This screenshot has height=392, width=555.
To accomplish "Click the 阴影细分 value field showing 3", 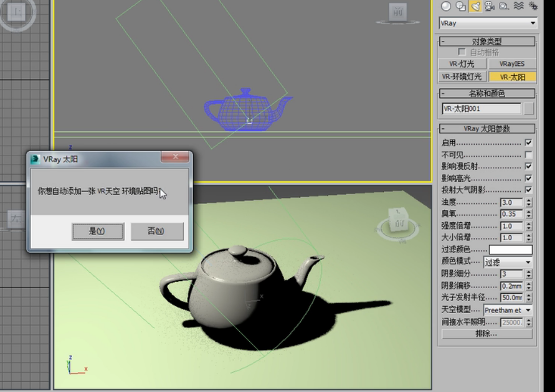I will [x=511, y=274].
